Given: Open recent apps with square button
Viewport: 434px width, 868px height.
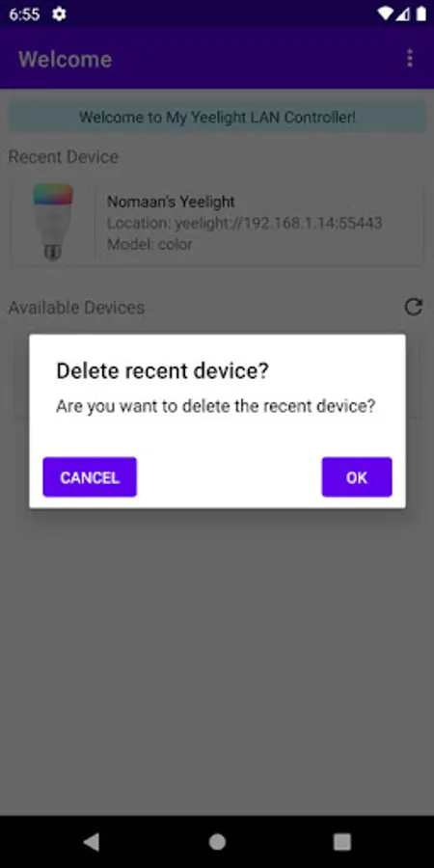Looking at the screenshot, I should click(342, 842).
